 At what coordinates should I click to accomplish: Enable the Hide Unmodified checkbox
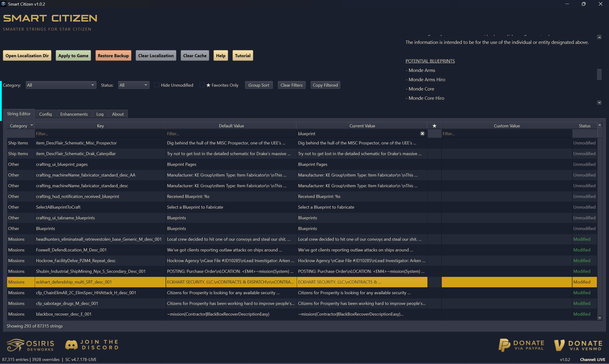(x=157, y=85)
